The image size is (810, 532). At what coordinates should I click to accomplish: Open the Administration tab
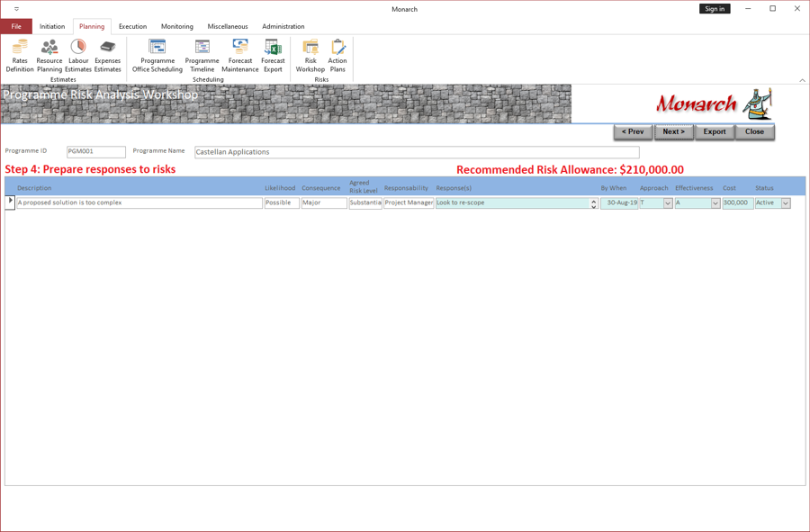coord(283,26)
